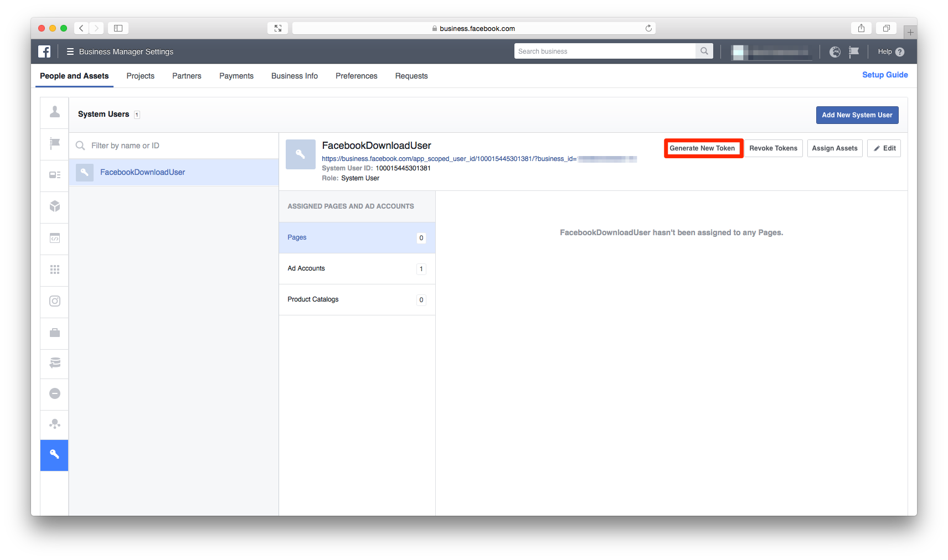Click Assign Assets button
The width and height of the screenshot is (948, 560).
point(834,148)
